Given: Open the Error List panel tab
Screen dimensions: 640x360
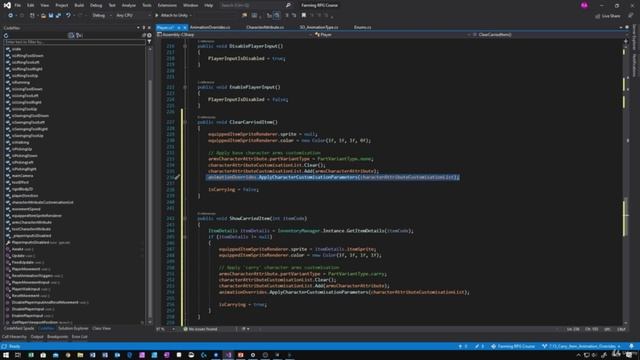Looking at the screenshot, I should pyautogui.click(x=80, y=337).
